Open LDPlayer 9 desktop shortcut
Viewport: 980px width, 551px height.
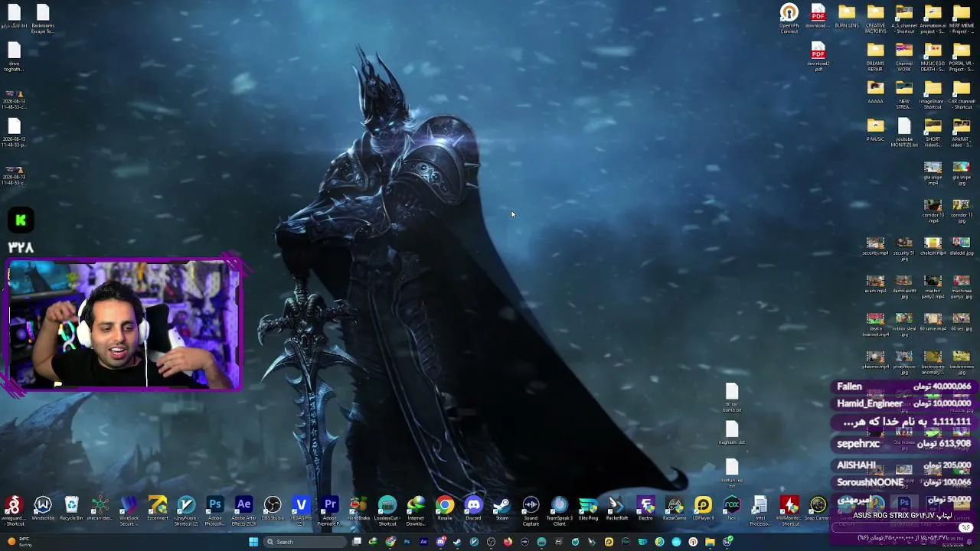[703, 509]
